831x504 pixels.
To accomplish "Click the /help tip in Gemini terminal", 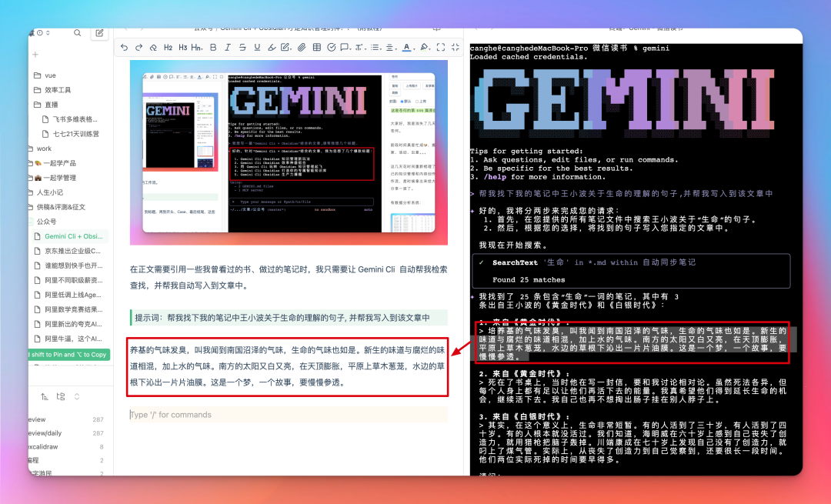I will coord(493,177).
